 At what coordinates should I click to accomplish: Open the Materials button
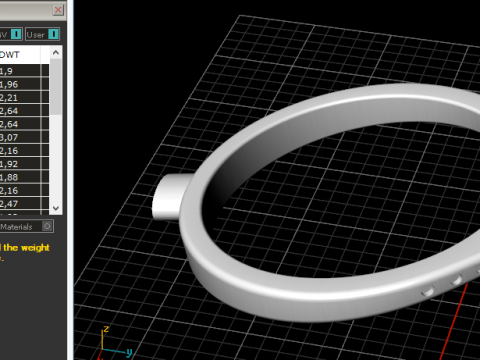[26, 227]
